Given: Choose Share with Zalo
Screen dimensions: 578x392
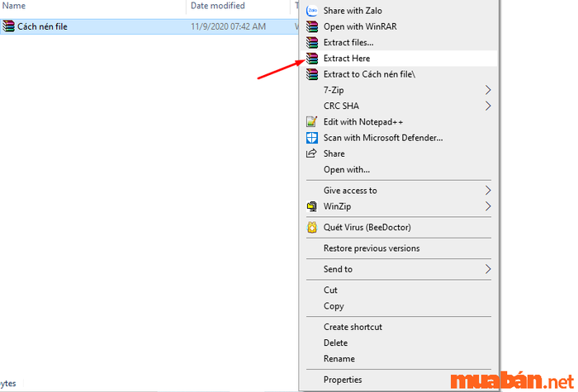Looking at the screenshot, I should click(399, 11).
